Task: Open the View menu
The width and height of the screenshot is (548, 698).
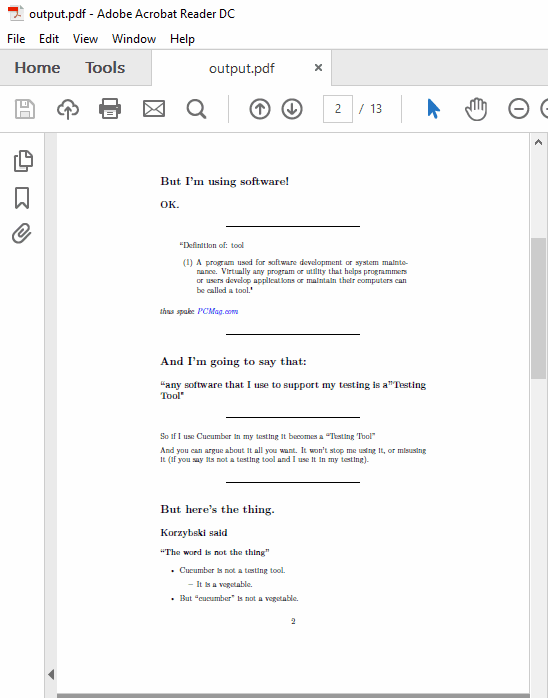Action: pos(85,39)
